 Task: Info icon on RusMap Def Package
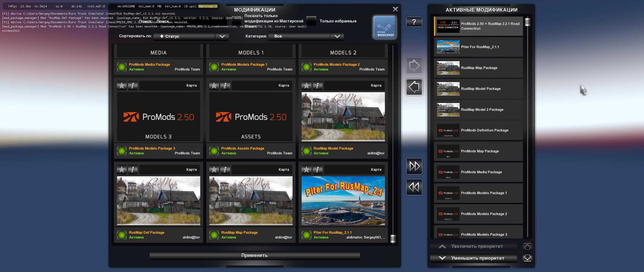point(133,170)
